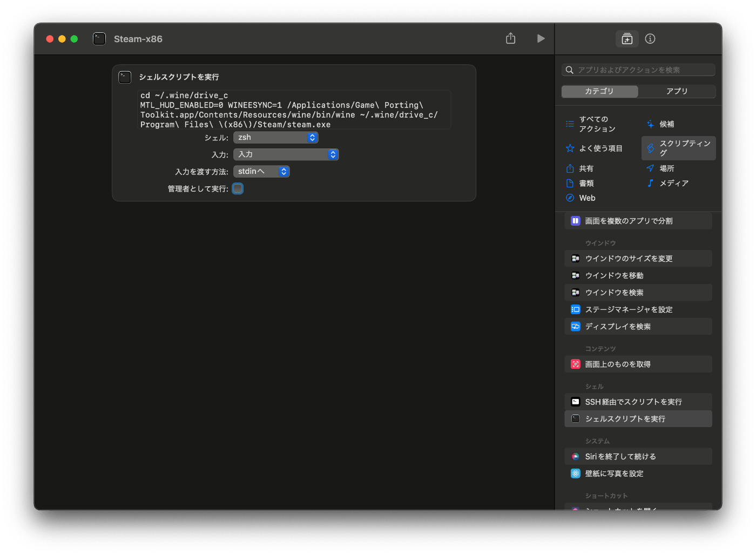Click the compass icon beside Web
This screenshot has width=756, height=555.
click(570, 198)
